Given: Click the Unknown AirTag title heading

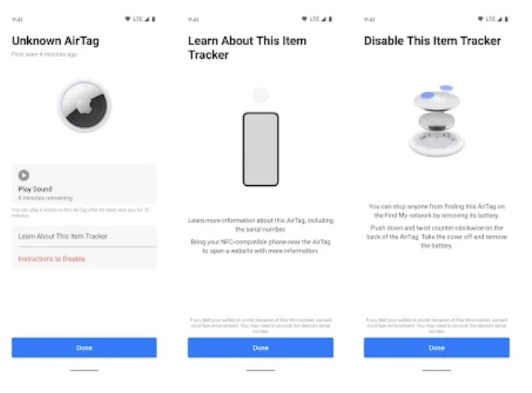Looking at the screenshot, I should [55, 41].
